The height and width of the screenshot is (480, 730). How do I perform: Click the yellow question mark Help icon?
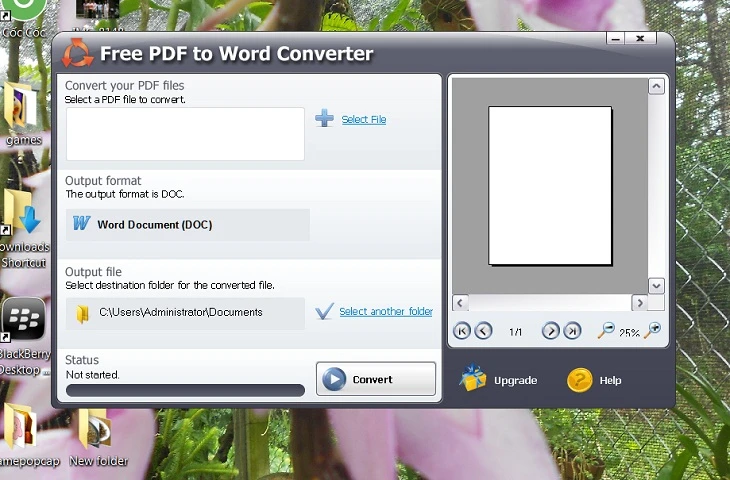(580, 380)
